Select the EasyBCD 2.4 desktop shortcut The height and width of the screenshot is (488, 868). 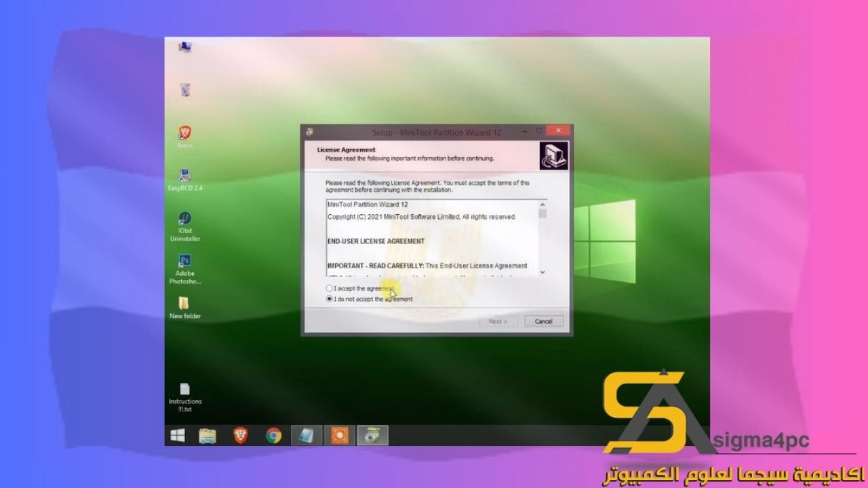(x=184, y=180)
